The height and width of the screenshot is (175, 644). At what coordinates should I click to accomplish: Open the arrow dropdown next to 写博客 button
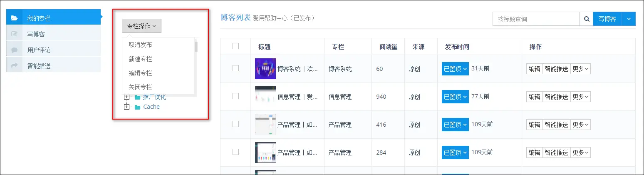[x=629, y=19]
